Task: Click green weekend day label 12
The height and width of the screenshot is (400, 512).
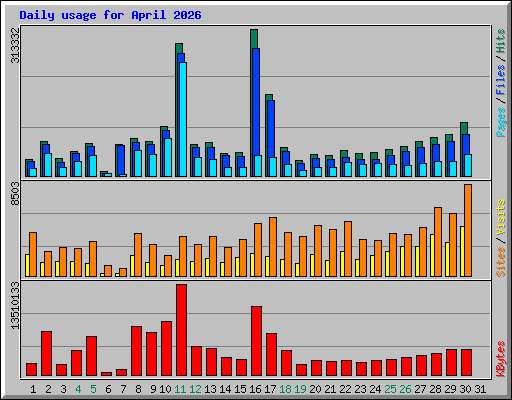Action: 195,389
